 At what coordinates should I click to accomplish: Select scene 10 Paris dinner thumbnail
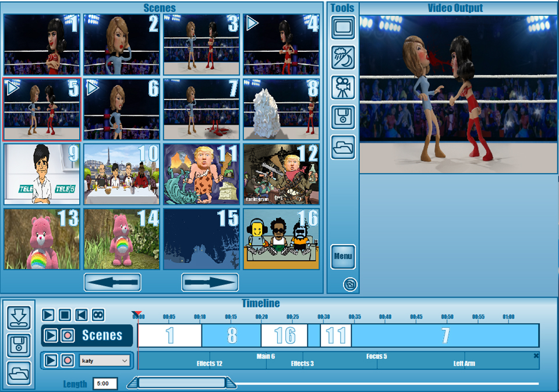point(122,174)
